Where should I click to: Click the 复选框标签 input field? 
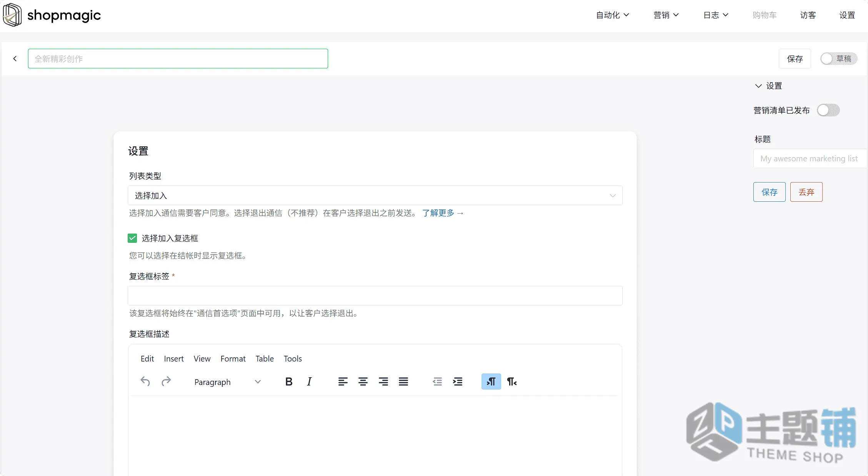pos(375,295)
